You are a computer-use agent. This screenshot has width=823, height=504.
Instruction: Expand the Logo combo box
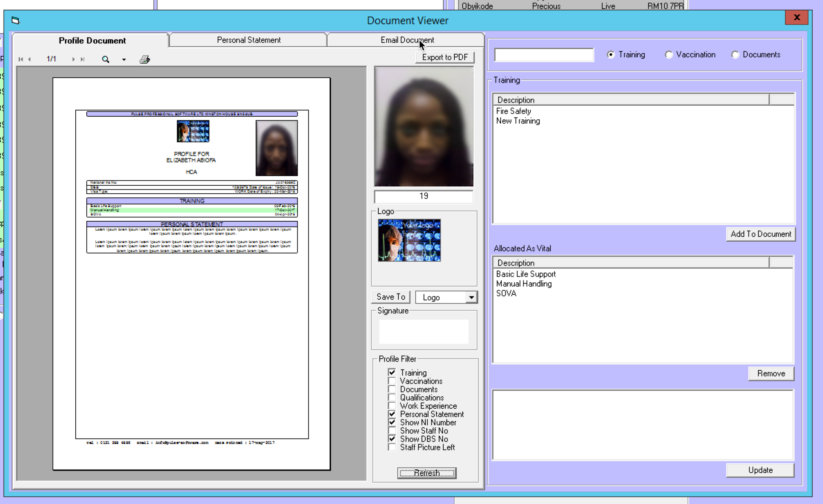click(471, 297)
